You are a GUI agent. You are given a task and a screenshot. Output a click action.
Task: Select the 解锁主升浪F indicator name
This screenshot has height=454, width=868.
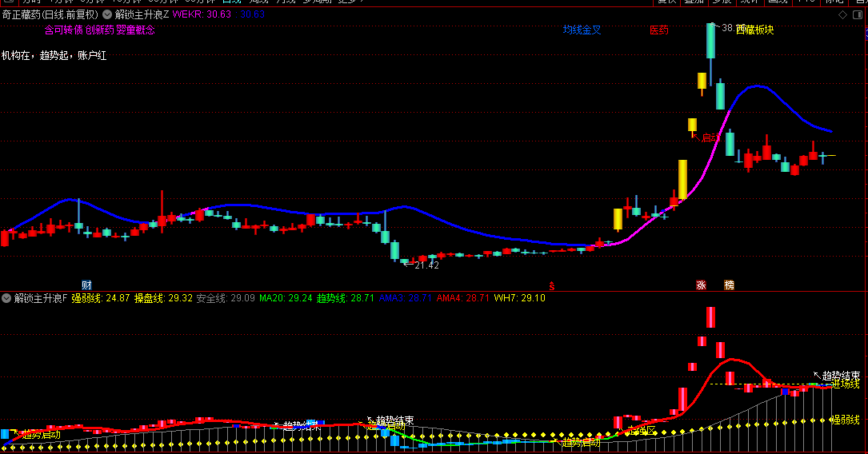tap(41, 298)
